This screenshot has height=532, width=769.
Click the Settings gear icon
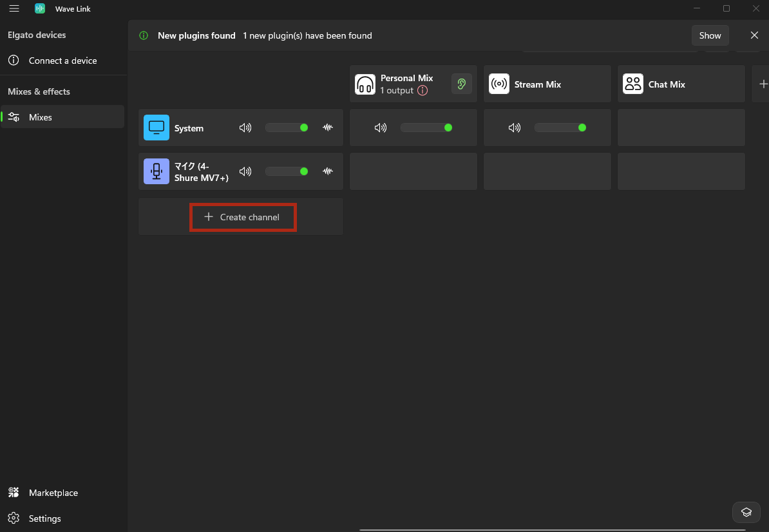point(14,518)
